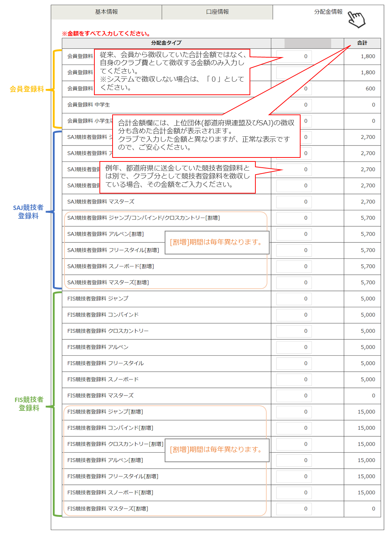
Task: Click the SAJ競技者登録料 フリースタイル[割増] input
Action: coord(294,250)
